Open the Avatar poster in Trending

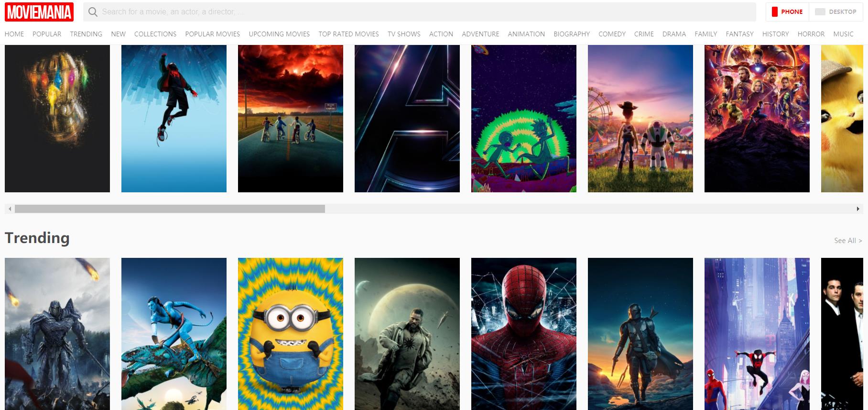174,334
